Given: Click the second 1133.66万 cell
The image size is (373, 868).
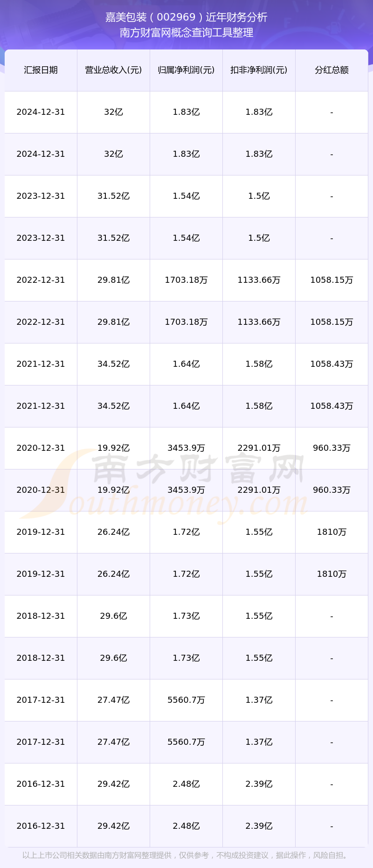Looking at the screenshot, I should (259, 322).
